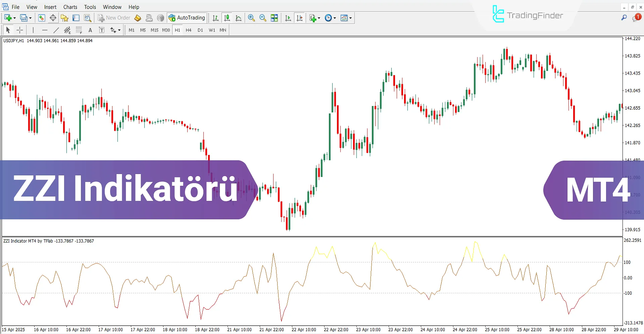Select the line chart display mode
644x334 pixels.
click(239, 17)
